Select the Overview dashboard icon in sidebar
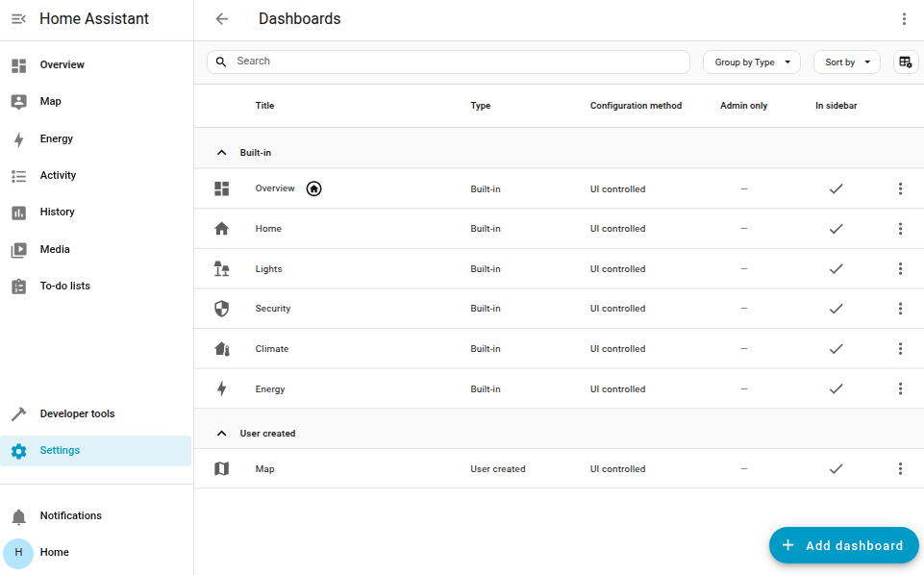 click(18, 64)
